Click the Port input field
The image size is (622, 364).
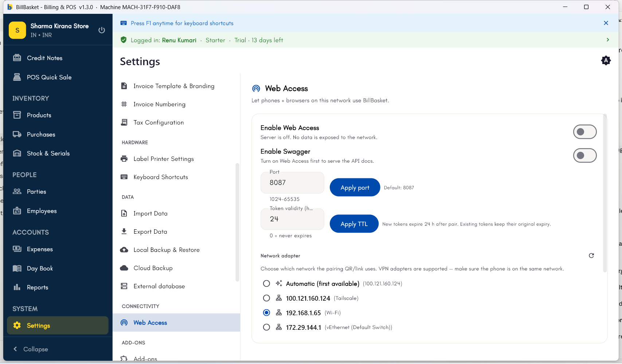coord(292,183)
